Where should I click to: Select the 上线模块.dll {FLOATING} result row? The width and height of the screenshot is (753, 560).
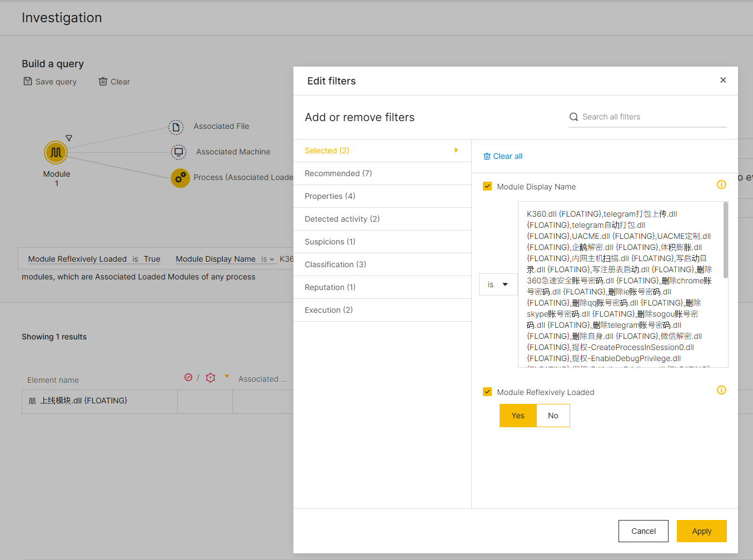[x=158, y=401]
